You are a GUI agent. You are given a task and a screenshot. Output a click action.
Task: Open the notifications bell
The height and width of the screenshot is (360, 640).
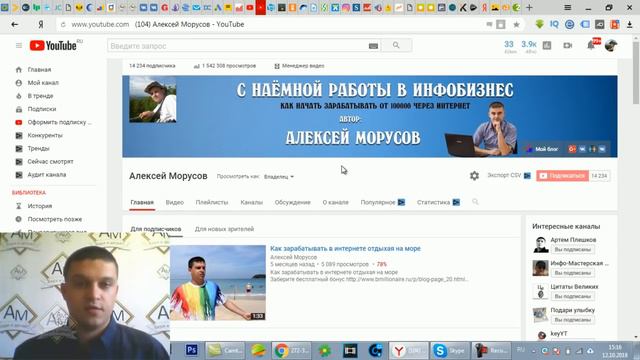click(591, 45)
